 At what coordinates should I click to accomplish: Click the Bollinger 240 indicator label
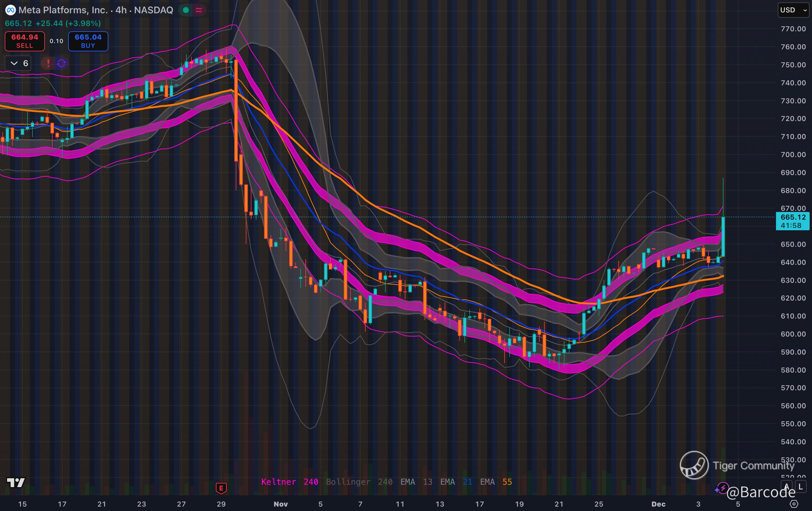359,482
